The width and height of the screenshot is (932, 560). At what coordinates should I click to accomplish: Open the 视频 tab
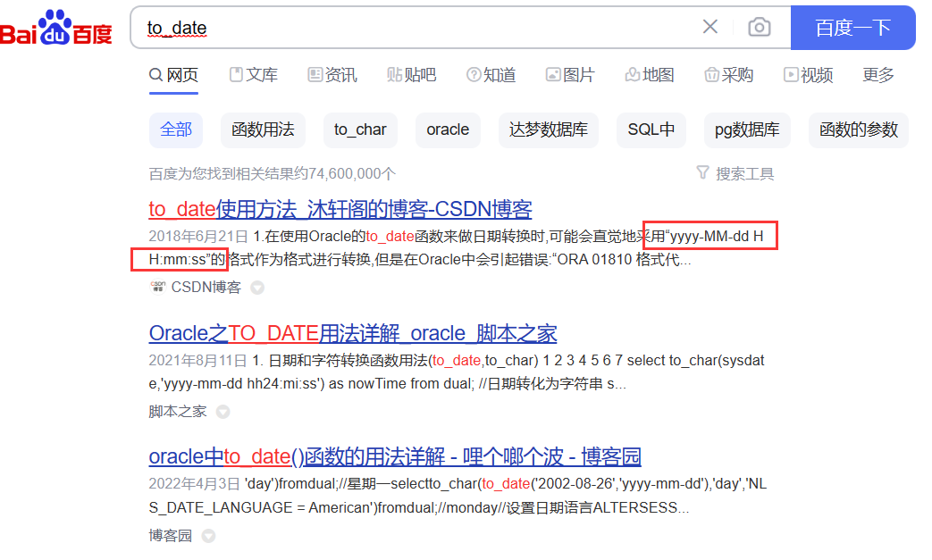[x=809, y=75]
